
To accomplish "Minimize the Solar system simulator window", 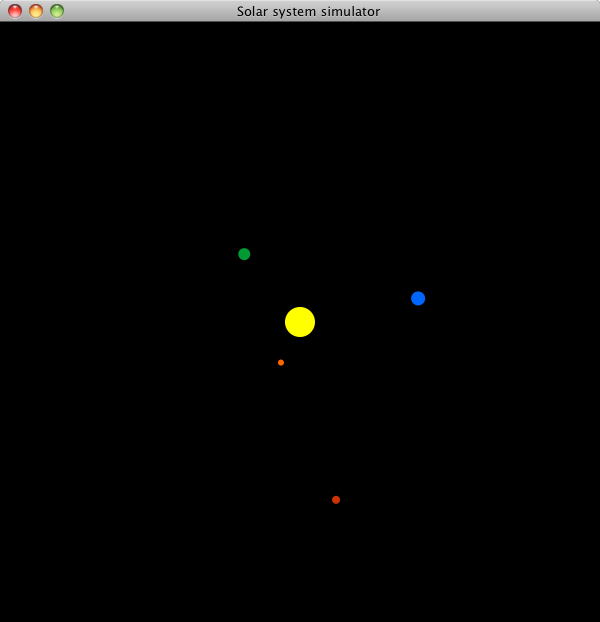I will (36, 11).
